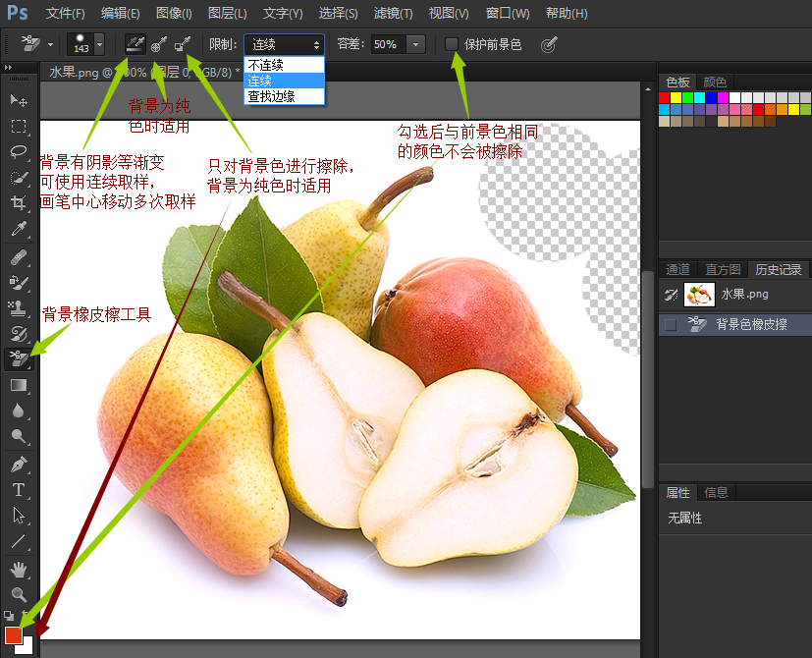
Task: Open the 选择(S) menu
Action: 338,14
